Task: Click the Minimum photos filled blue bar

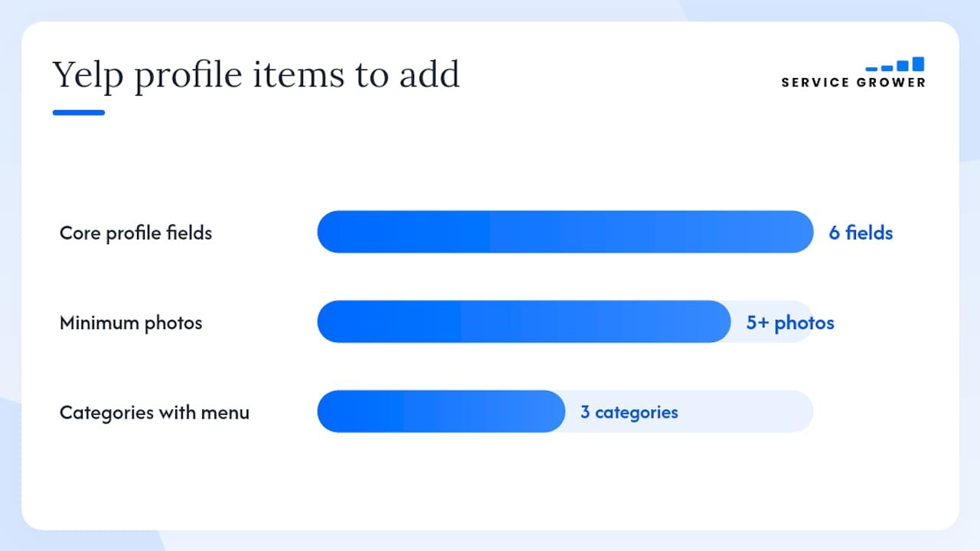Action: tap(524, 321)
